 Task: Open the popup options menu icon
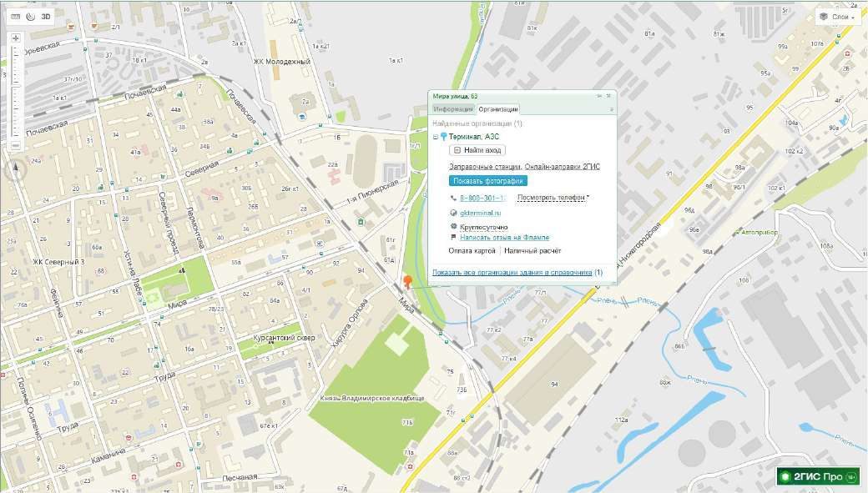[x=612, y=109]
